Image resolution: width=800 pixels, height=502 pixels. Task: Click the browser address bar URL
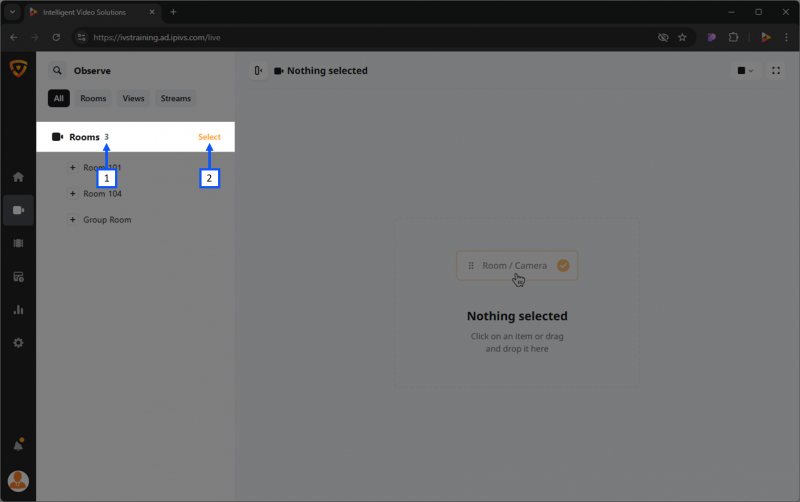point(157,37)
